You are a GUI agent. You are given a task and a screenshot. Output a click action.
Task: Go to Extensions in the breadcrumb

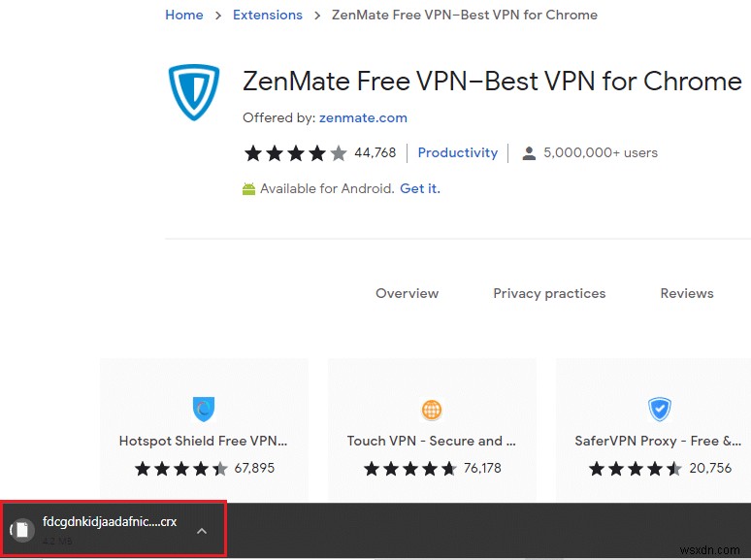(x=268, y=15)
